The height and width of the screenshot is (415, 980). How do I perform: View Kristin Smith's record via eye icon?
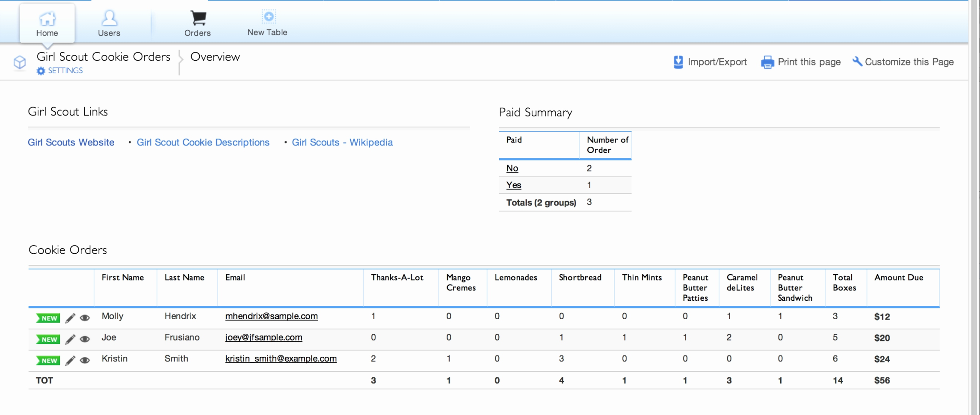tap(85, 361)
